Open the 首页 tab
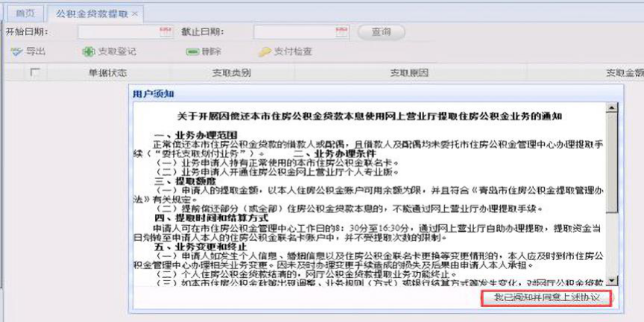Screen dimensions: 644x322 tap(25, 13)
